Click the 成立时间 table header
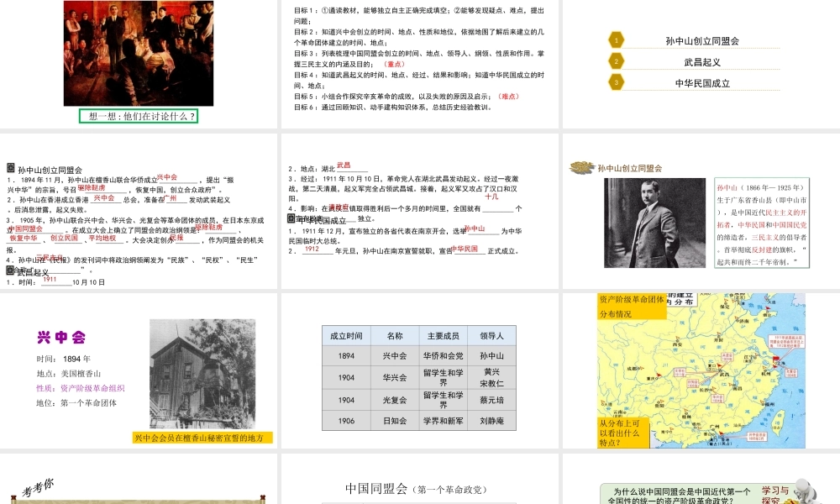 coord(346,336)
